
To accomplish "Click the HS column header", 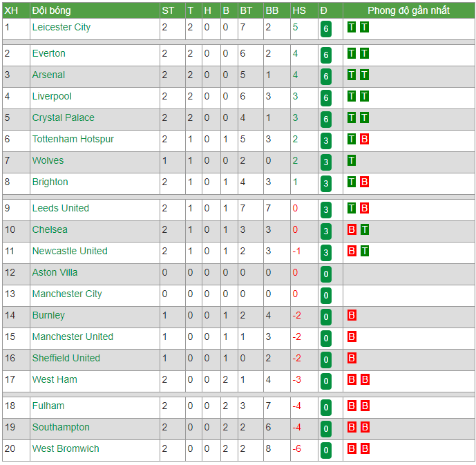I will [x=299, y=10].
